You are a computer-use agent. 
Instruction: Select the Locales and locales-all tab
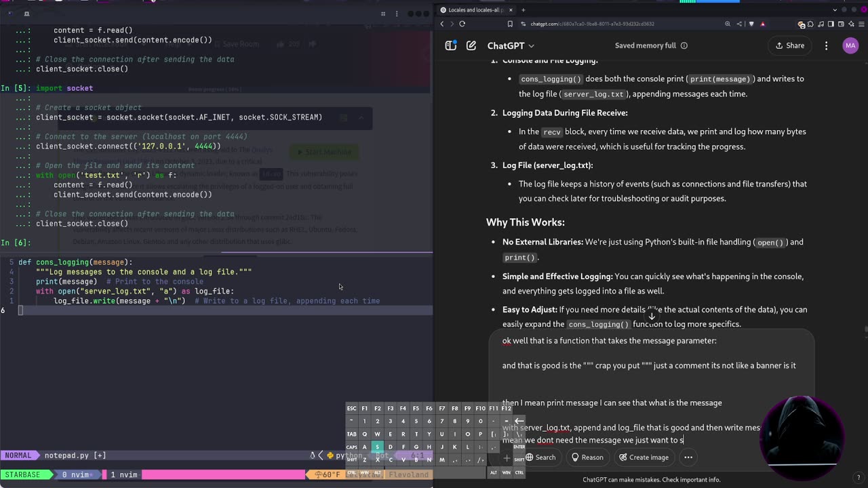point(477,9)
